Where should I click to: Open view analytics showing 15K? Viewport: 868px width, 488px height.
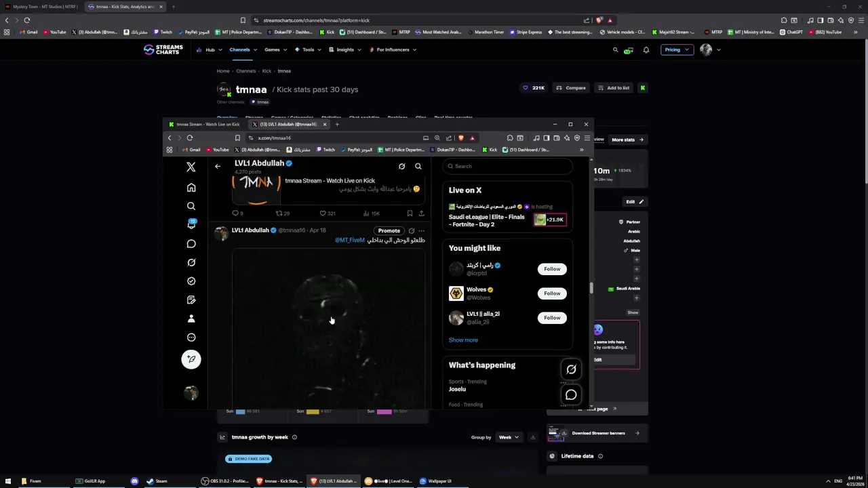372,213
